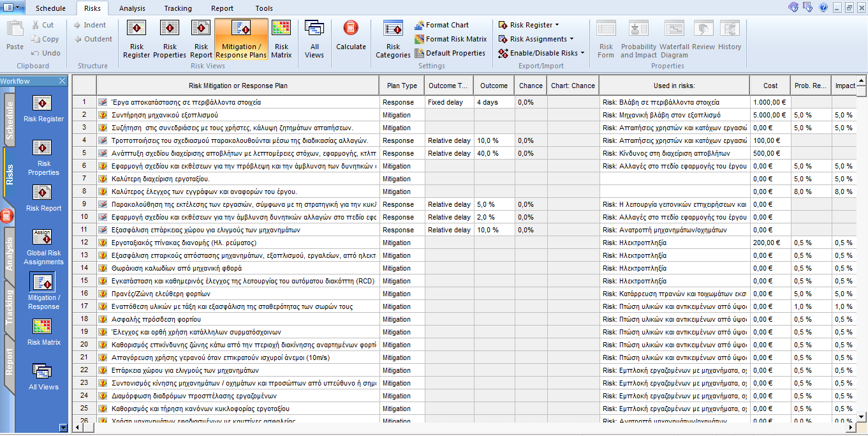Click the 'Chart: Chance' column header
The width and height of the screenshot is (868, 436).
(x=573, y=86)
